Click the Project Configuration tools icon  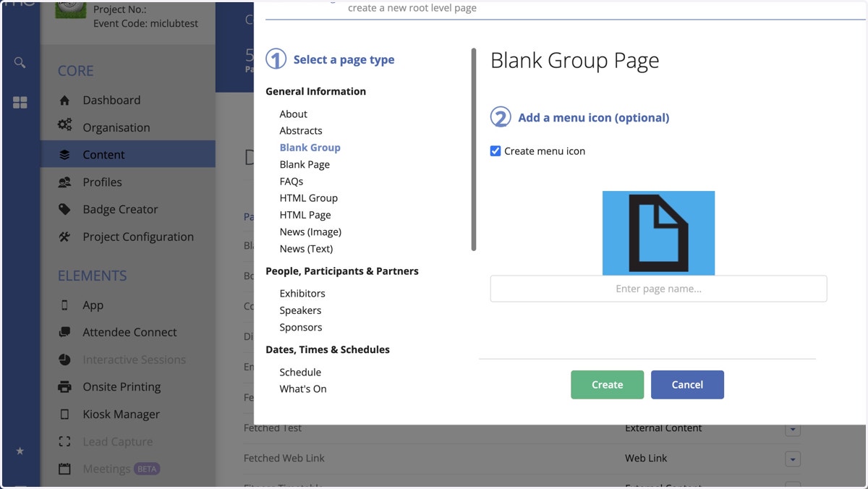click(64, 237)
